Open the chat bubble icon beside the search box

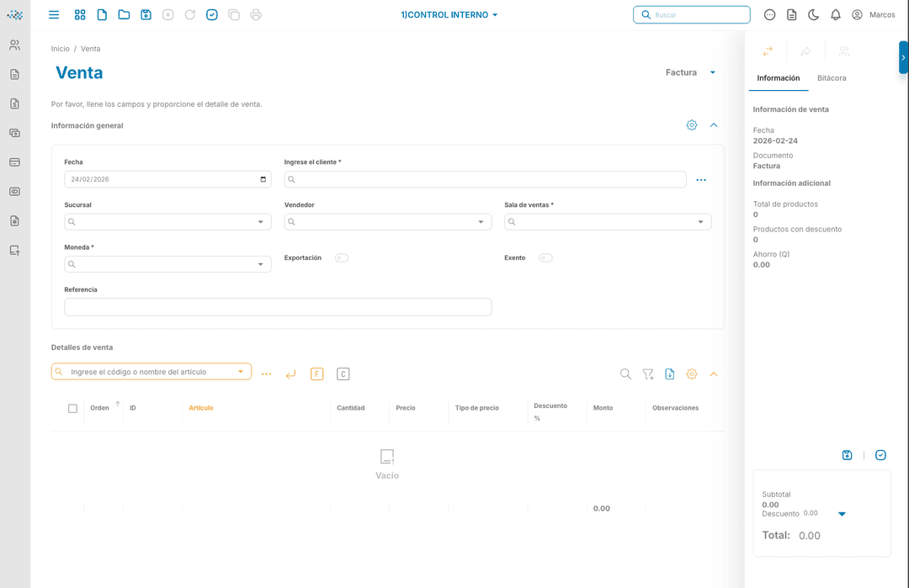pyautogui.click(x=769, y=15)
